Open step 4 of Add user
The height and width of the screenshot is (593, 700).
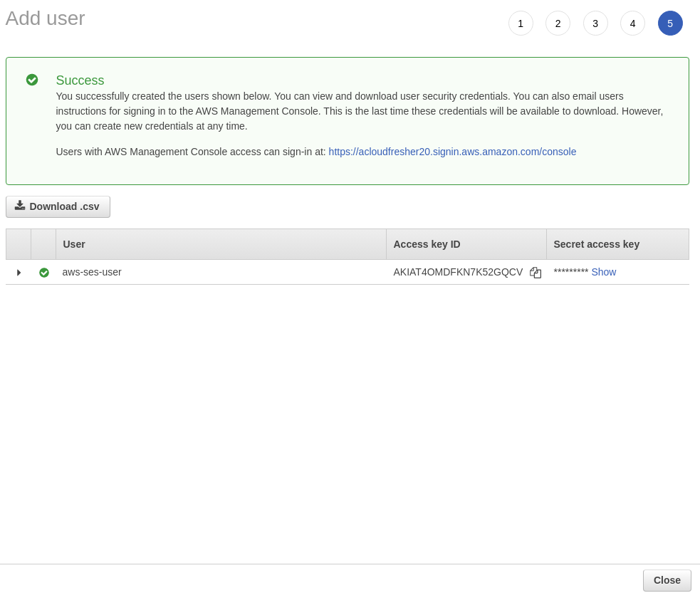632,23
